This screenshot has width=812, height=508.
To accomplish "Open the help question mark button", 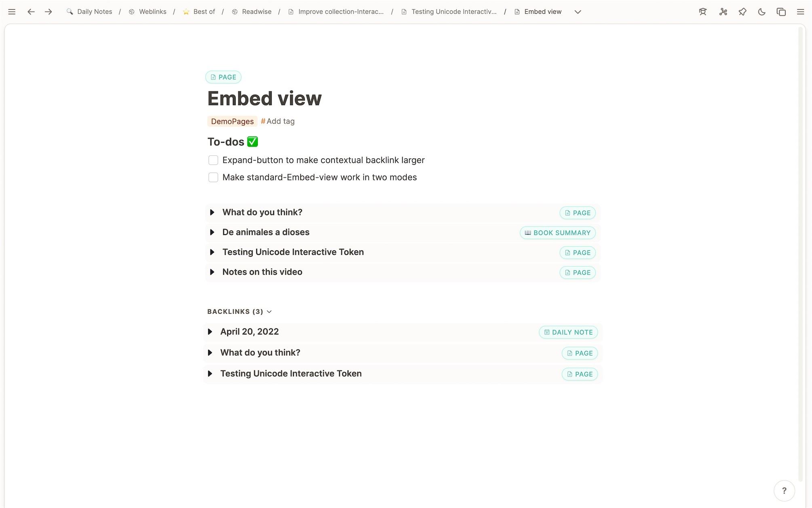I will pos(784,491).
